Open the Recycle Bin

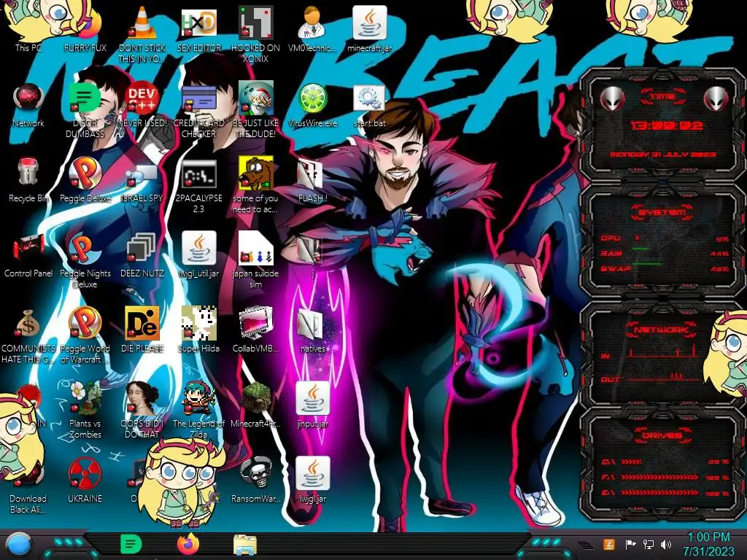(28, 180)
